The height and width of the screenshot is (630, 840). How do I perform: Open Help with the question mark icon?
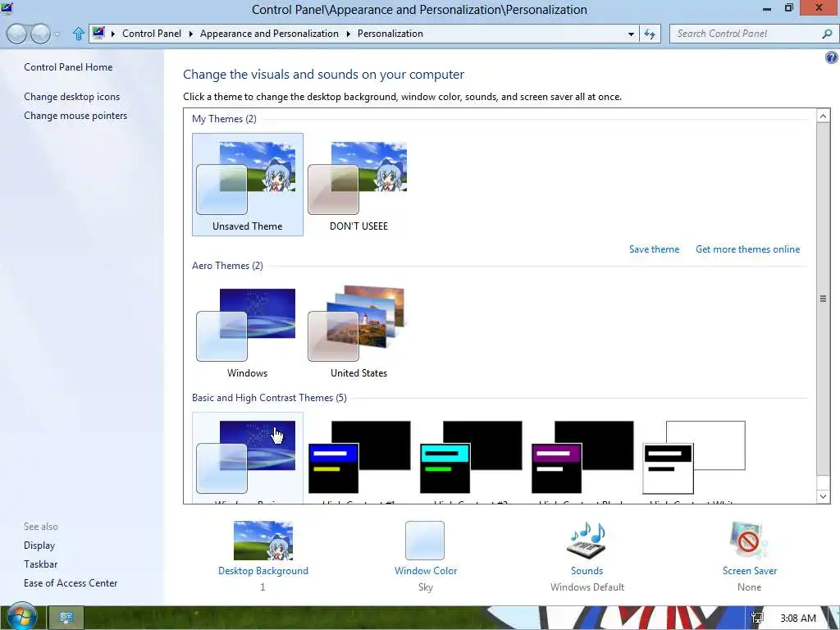coord(832,57)
